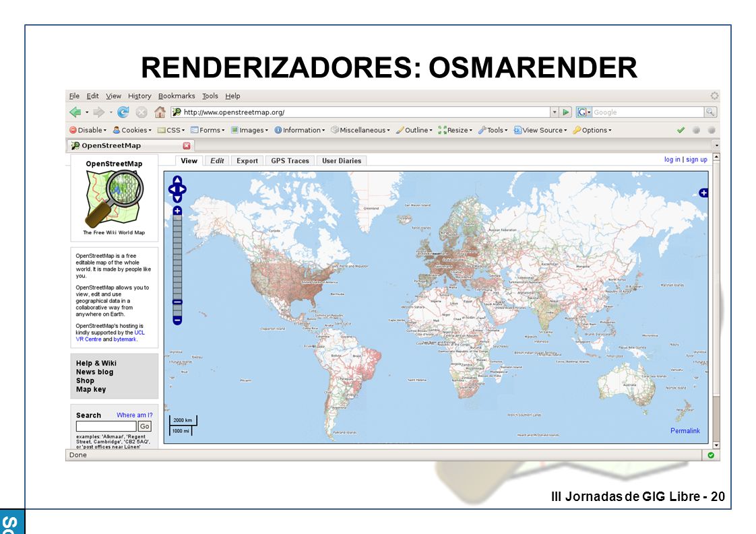Image resolution: width=756 pixels, height=534 pixels.
Task: Click the map pan control arrows
Action: (x=177, y=189)
